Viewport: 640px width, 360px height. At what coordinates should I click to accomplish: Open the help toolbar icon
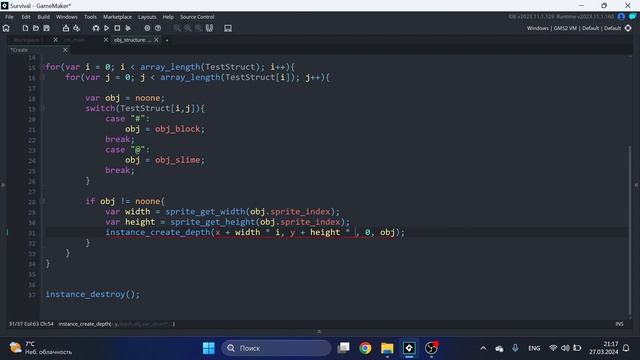[158, 28]
